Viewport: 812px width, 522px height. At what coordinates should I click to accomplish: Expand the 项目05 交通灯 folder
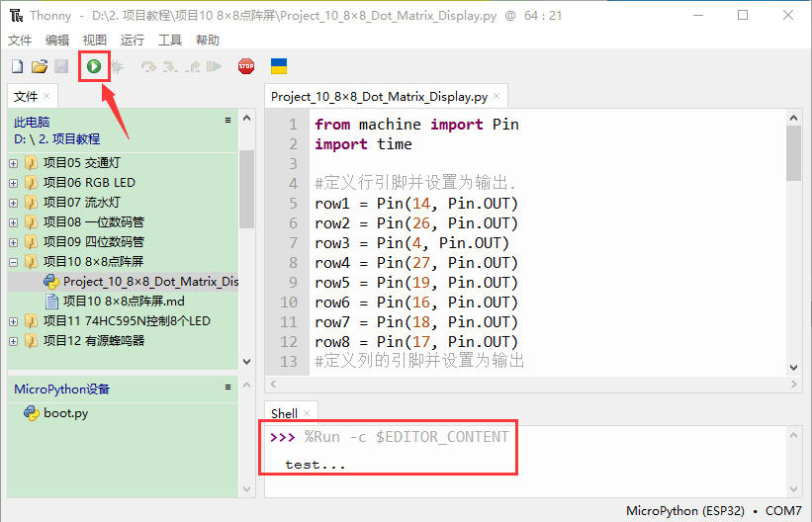[13, 163]
